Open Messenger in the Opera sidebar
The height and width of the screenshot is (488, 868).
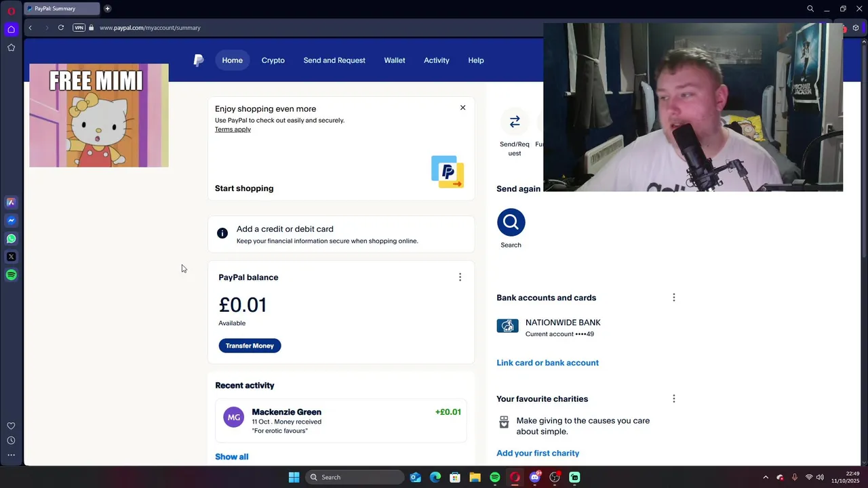point(11,220)
